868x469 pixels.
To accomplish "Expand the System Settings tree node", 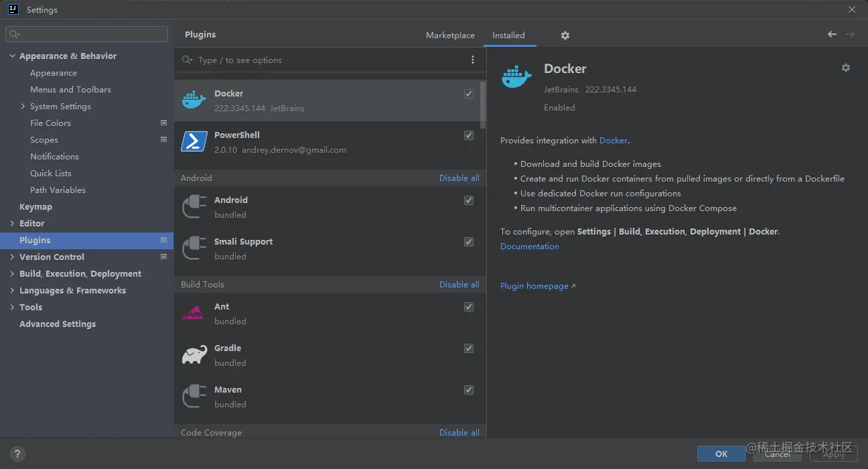I will point(23,107).
